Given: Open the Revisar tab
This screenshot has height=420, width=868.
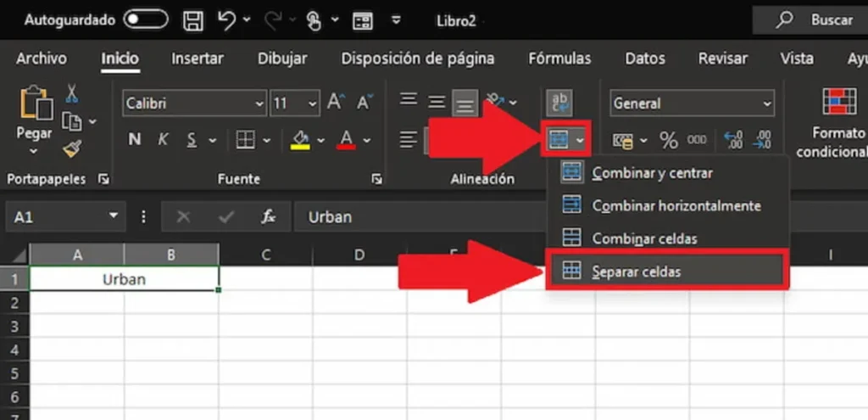Looking at the screenshot, I should 723,59.
